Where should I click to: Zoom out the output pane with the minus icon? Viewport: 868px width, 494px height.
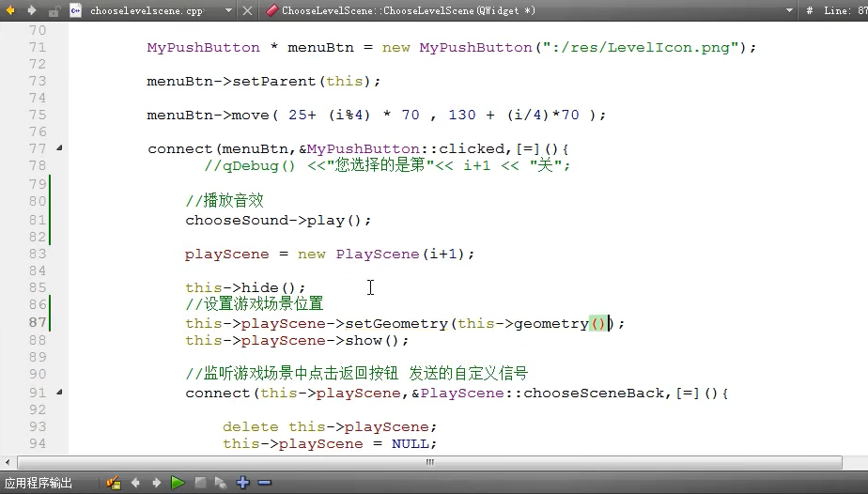pyautogui.click(x=265, y=483)
